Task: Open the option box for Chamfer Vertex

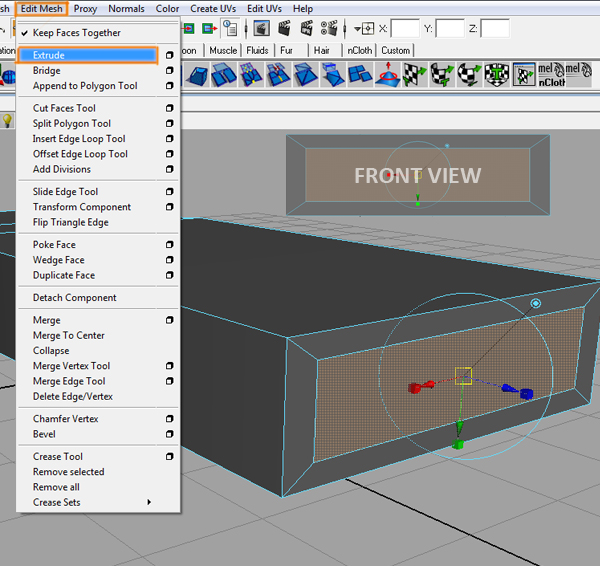Action: coord(170,419)
